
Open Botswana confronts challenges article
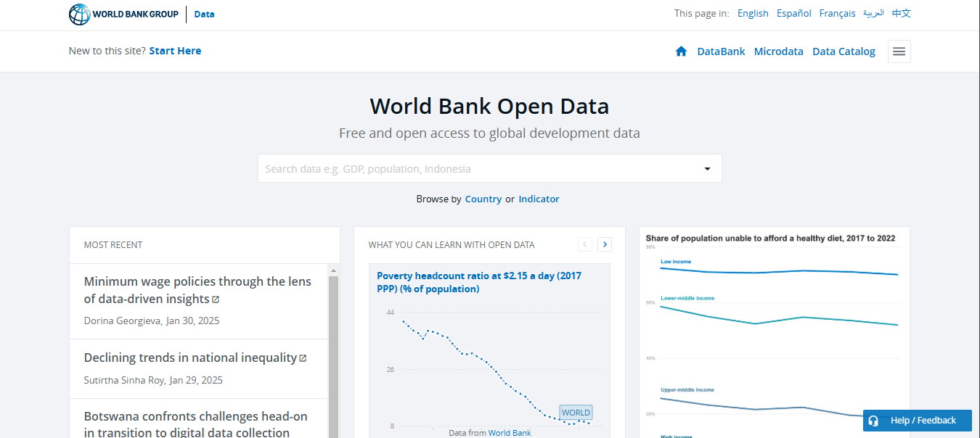pos(196,425)
